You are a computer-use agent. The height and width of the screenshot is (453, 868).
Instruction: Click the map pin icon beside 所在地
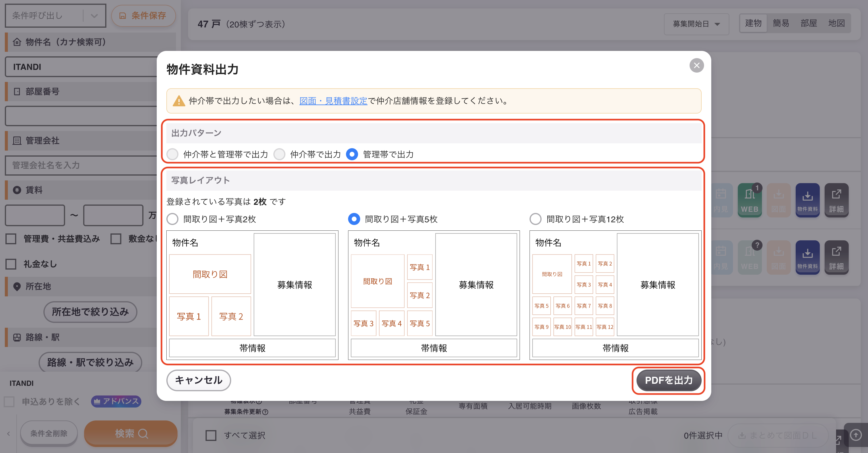(x=17, y=286)
